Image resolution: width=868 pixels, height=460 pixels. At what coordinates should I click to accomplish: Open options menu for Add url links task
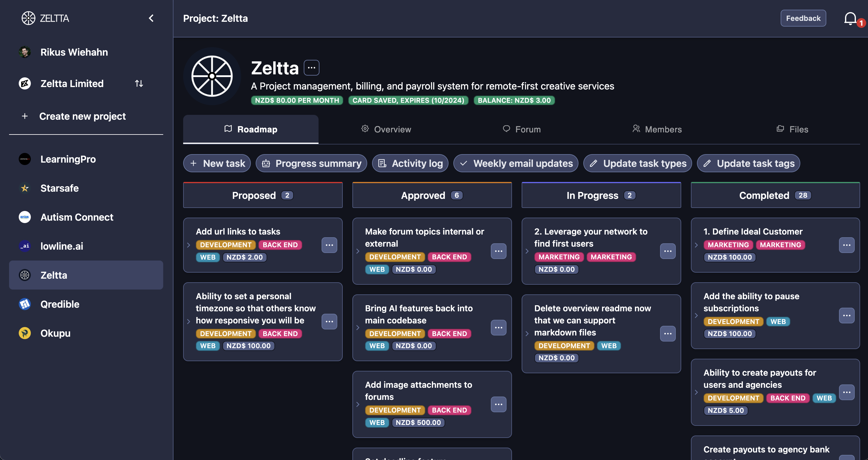tap(329, 245)
